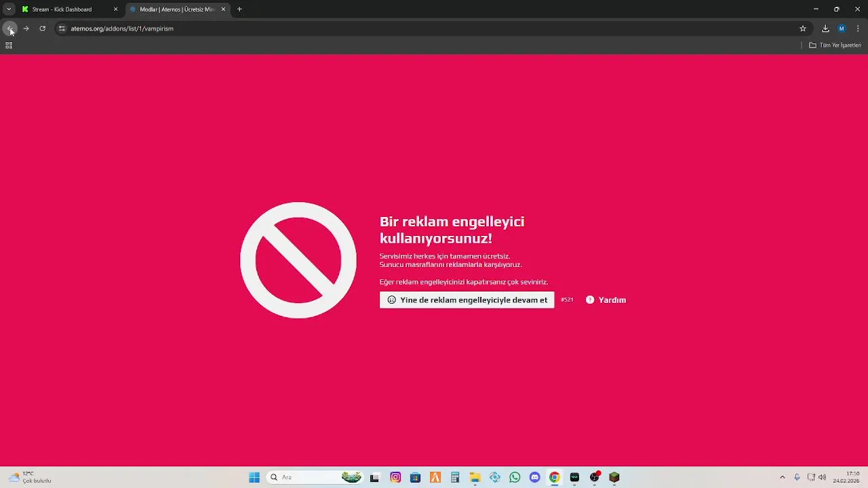Open Calculator from the taskbar

[x=455, y=477]
